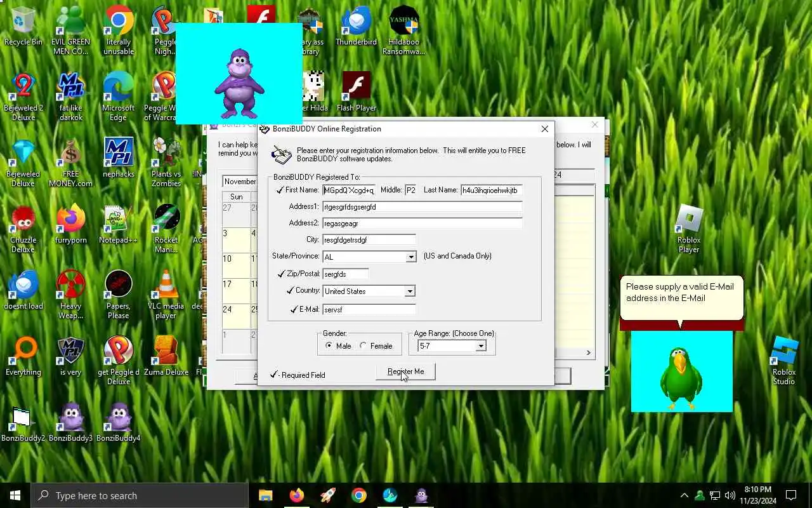Click the Register Me button
The width and height of the screenshot is (812, 508).
click(x=405, y=371)
